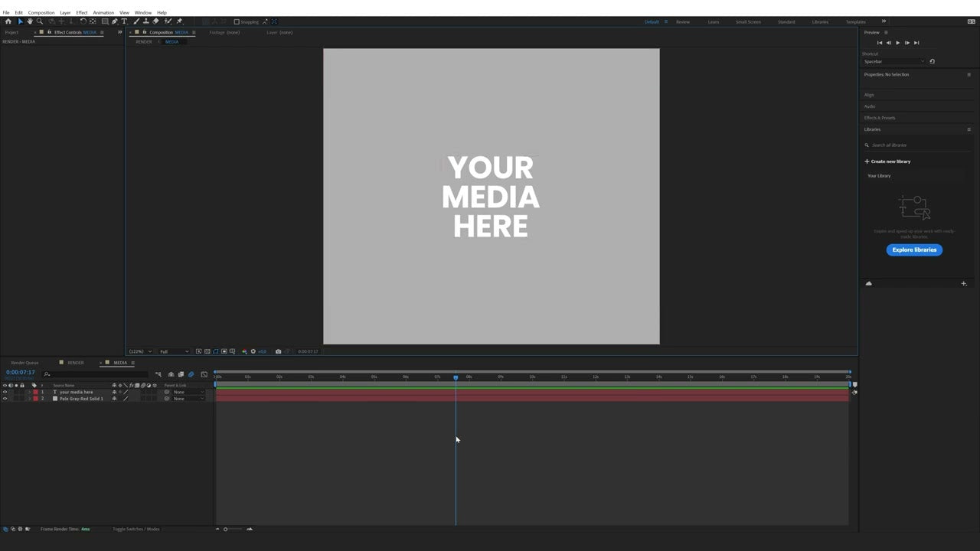Open the Effect menu
Image resolution: width=980 pixels, height=551 pixels.
81,12
